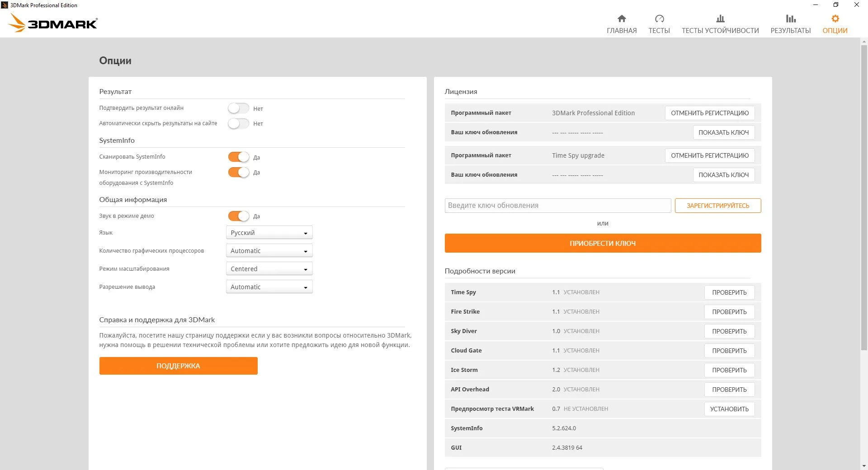This screenshot has width=868, height=470.
Task: Click ПОКАЗАТЬ КЛЮЧ for Professional Edition key
Action: pos(723,132)
